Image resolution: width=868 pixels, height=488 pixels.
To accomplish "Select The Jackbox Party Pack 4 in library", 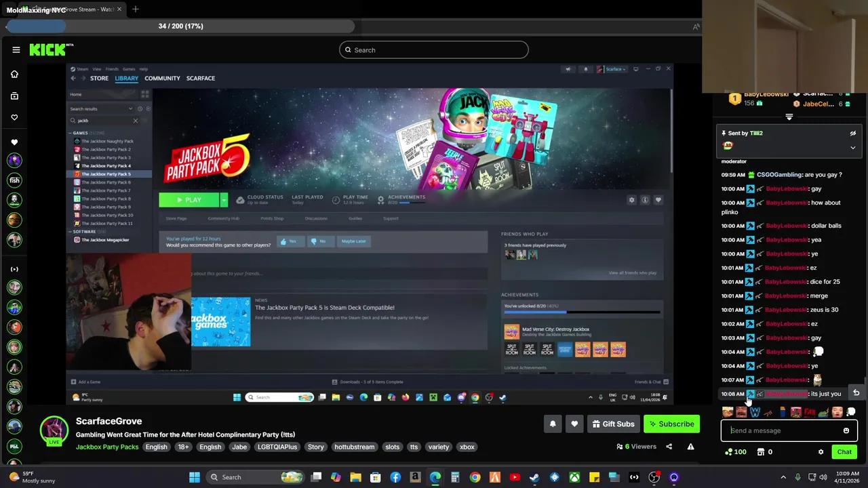I will click(x=106, y=166).
